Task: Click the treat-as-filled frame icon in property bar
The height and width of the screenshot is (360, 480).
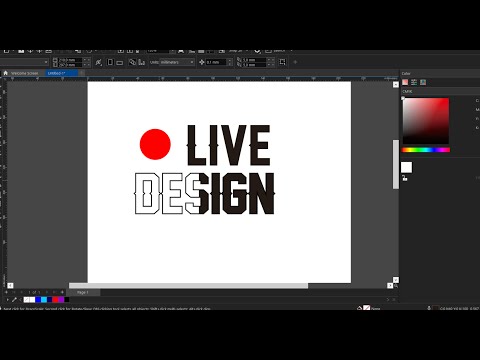Action: tap(282, 62)
